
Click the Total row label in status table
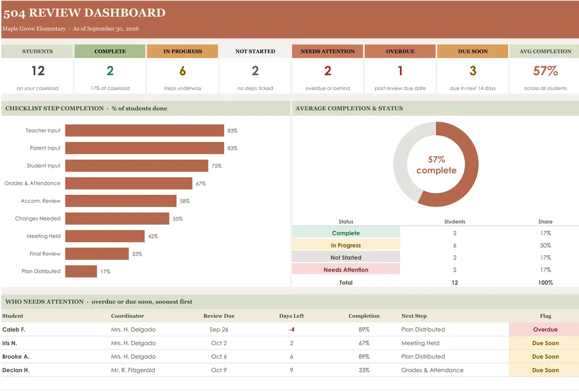(x=346, y=283)
